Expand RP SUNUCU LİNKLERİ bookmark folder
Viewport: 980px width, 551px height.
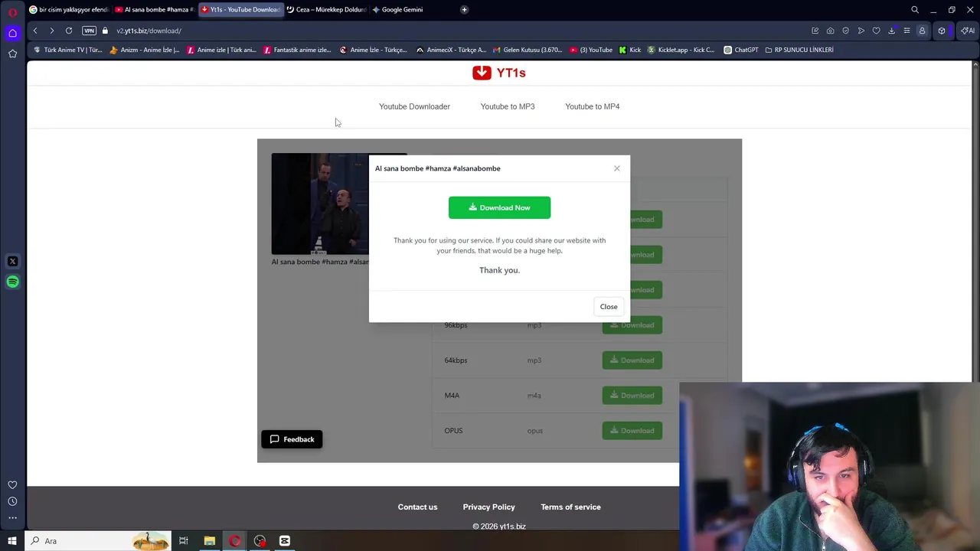point(799,50)
